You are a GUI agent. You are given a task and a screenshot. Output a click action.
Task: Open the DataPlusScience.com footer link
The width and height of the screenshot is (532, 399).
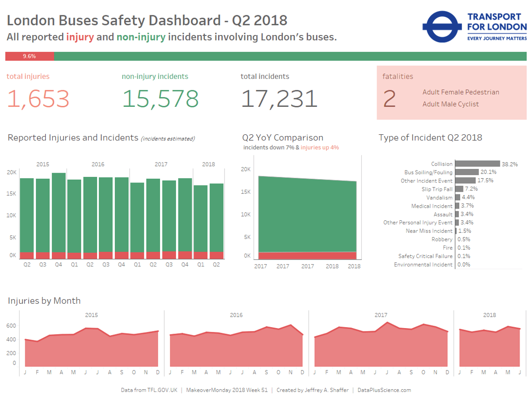384,390
